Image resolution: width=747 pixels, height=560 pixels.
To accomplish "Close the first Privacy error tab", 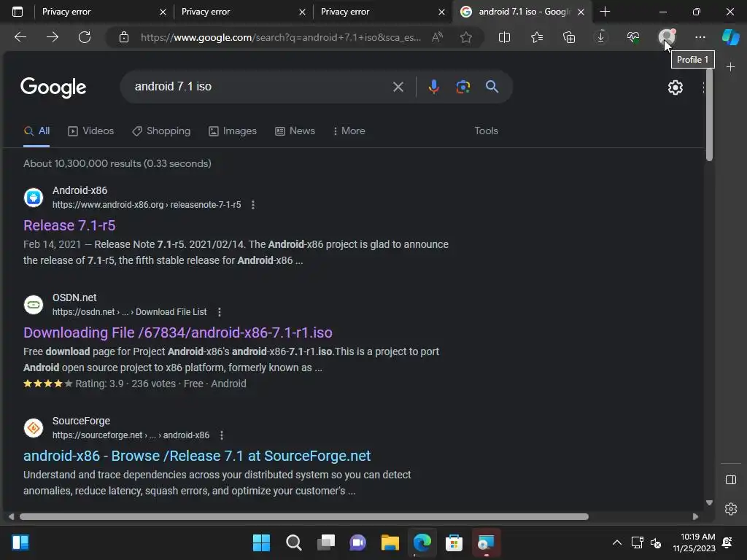I will [x=163, y=12].
